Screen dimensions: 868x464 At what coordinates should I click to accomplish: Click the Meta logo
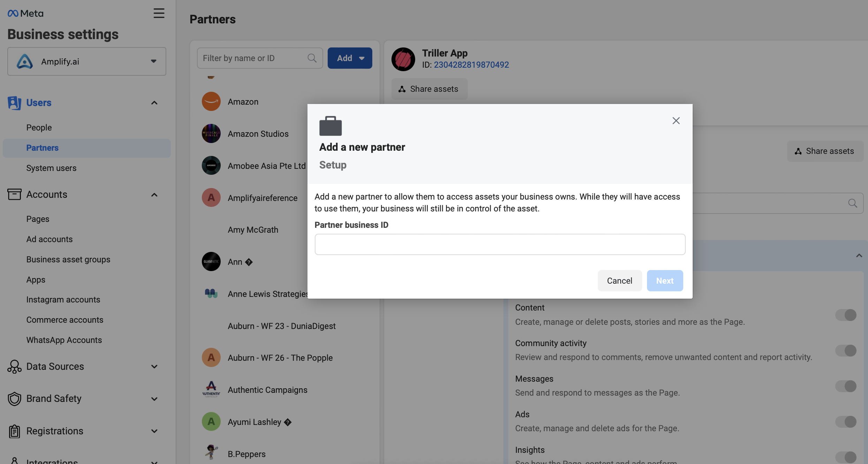click(25, 13)
